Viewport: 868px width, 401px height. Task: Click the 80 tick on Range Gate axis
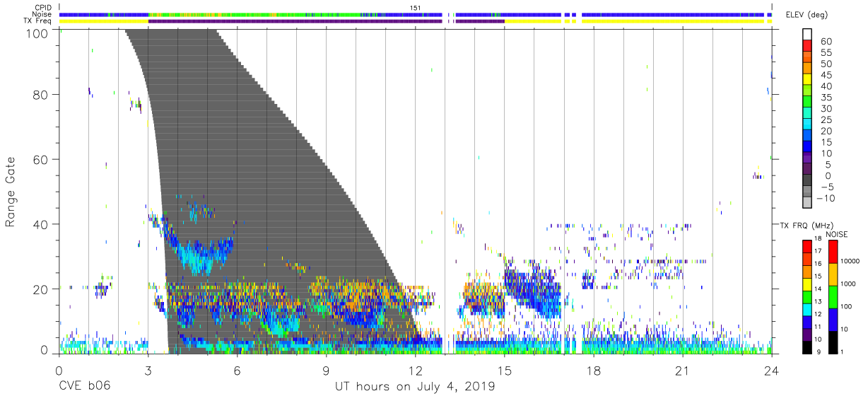[x=42, y=94]
